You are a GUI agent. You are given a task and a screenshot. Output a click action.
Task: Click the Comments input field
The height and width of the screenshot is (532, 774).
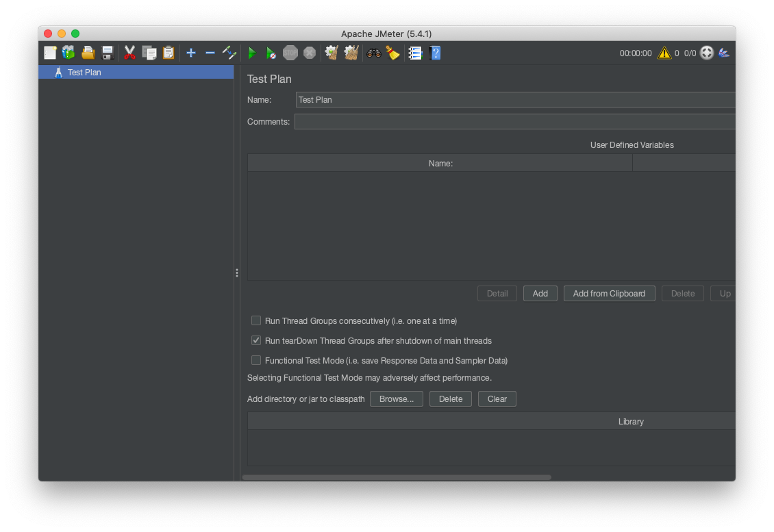tap(515, 121)
